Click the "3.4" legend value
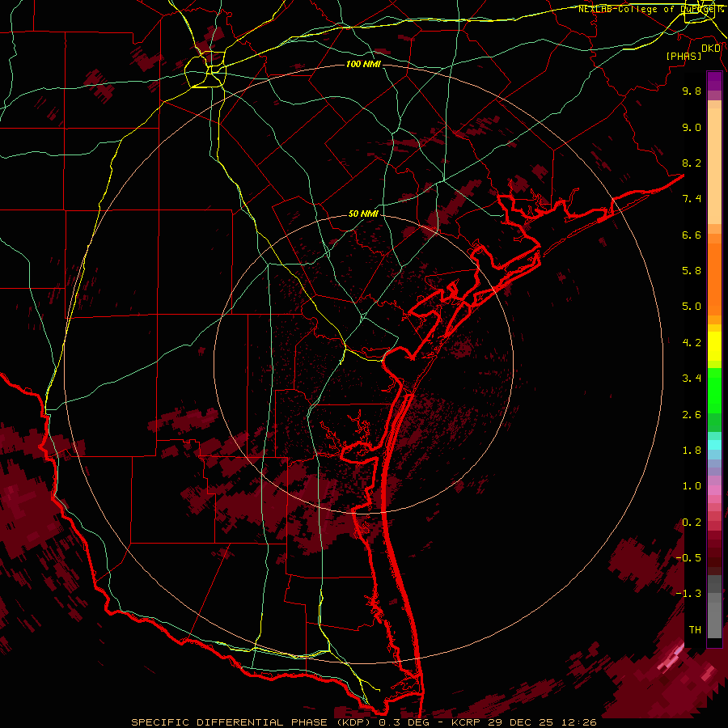This screenshot has width=728, height=728. tap(692, 379)
